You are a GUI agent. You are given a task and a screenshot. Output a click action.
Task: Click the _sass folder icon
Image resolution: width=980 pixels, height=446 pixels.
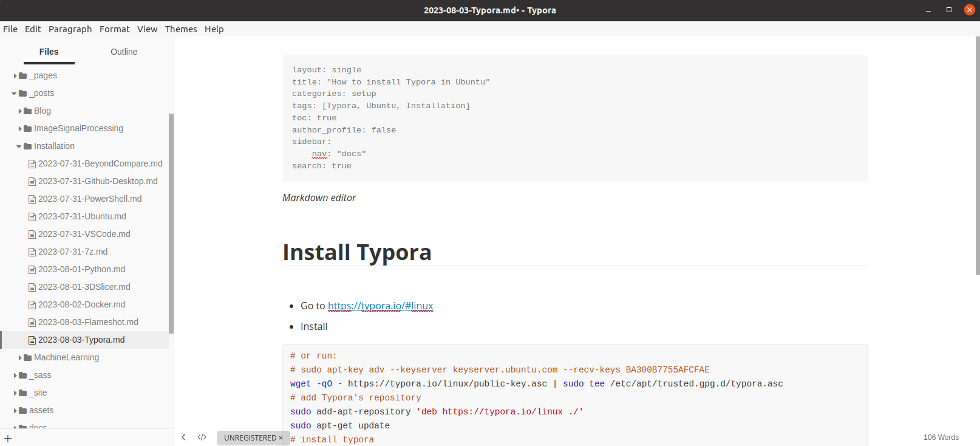23,375
